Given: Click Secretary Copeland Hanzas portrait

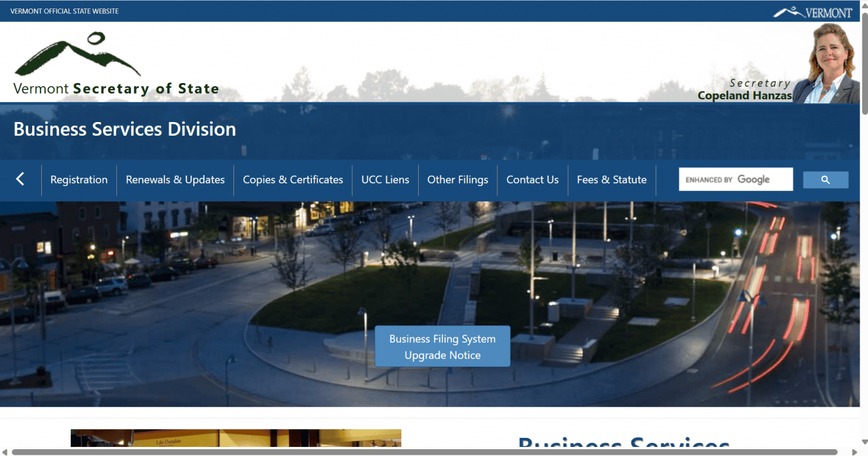Looking at the screenshot, I should point(827,63).
